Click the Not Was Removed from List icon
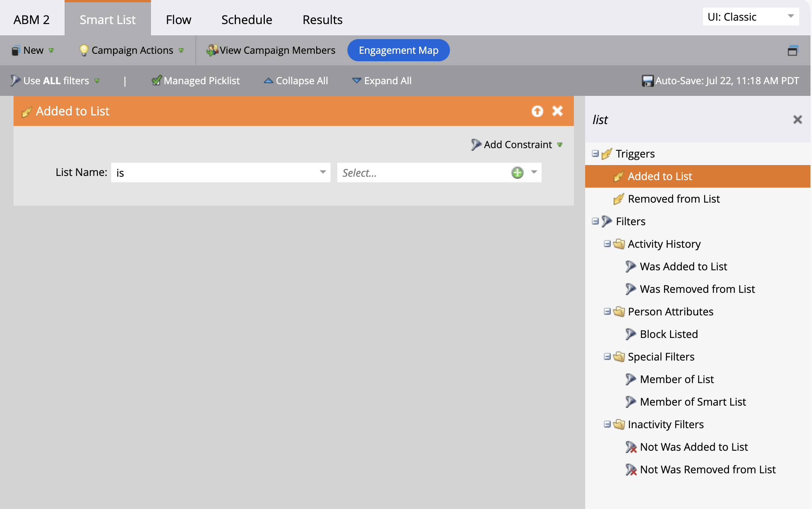Image resolution: width=812 pixels, height=509 pixels. pyautogui.click(x=631, y=470)
